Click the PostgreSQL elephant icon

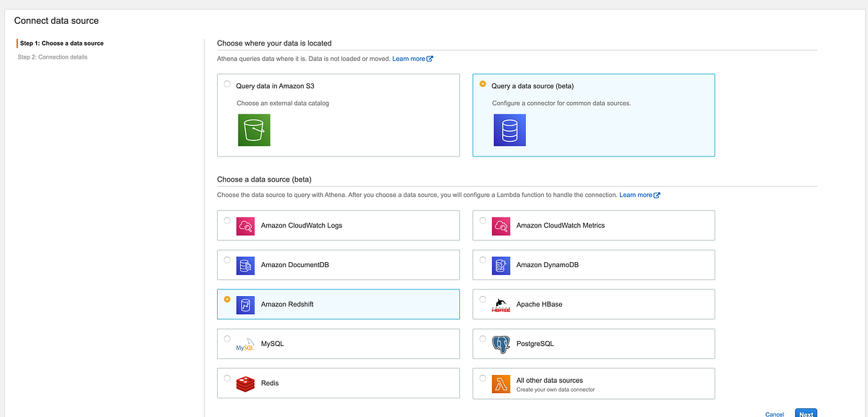501,344
